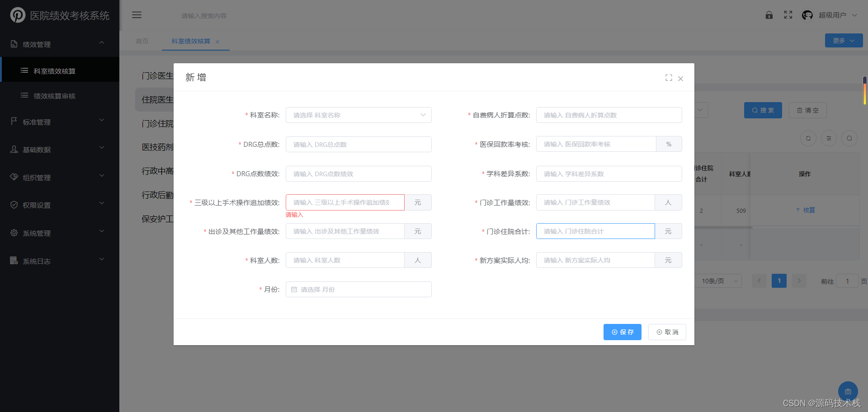Click the 绩效管理 document icon
Screen dimensions: 868x412
point(14,44)
